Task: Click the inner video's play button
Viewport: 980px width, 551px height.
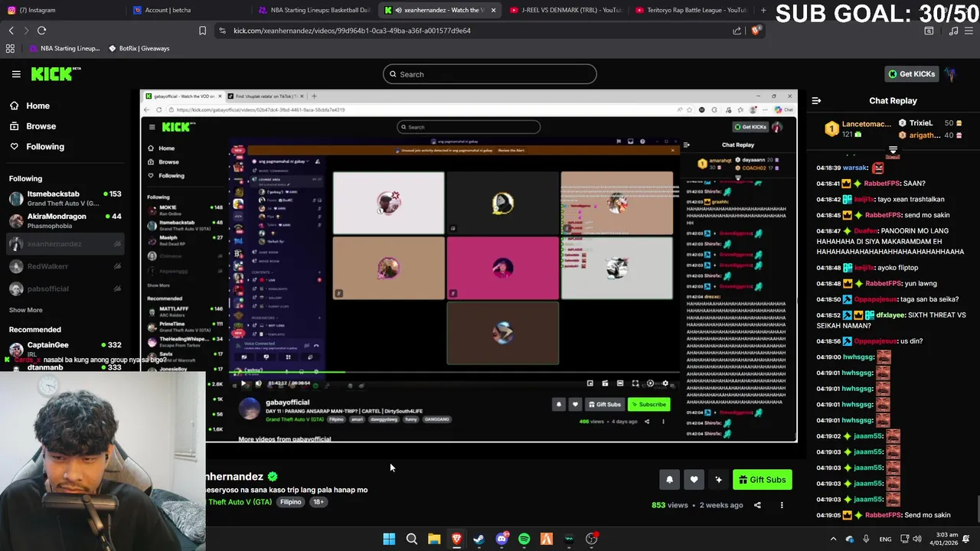Action: point(243,383)
